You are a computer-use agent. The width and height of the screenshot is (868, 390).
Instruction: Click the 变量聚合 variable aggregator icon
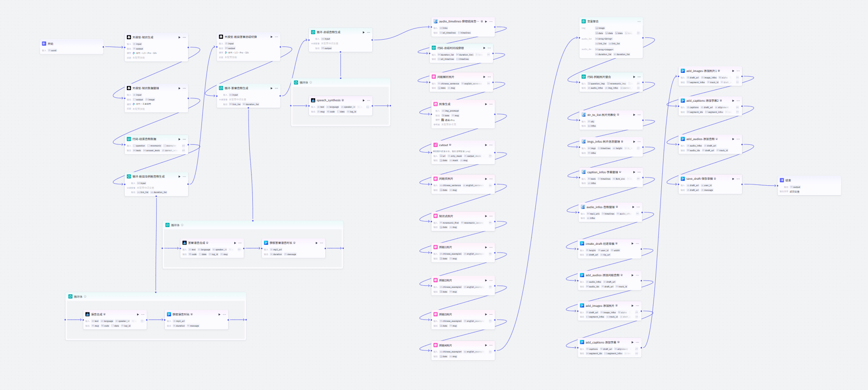[584, 21]
